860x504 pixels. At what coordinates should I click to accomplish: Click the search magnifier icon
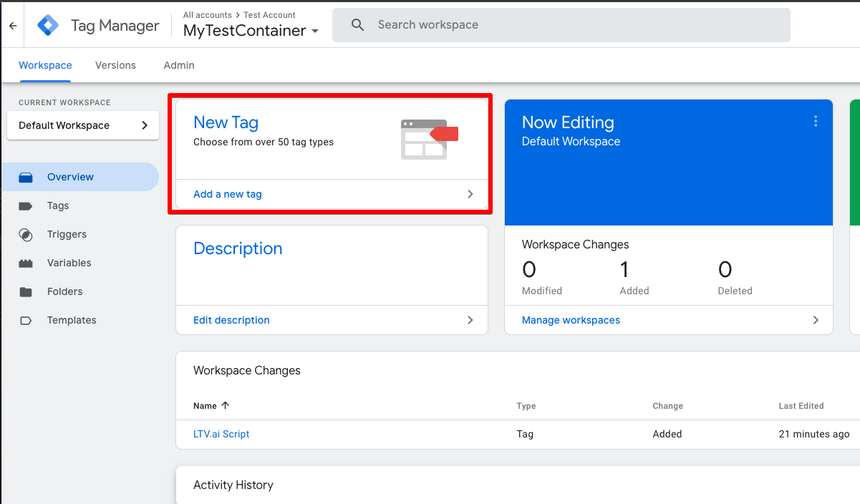[358, 25]
